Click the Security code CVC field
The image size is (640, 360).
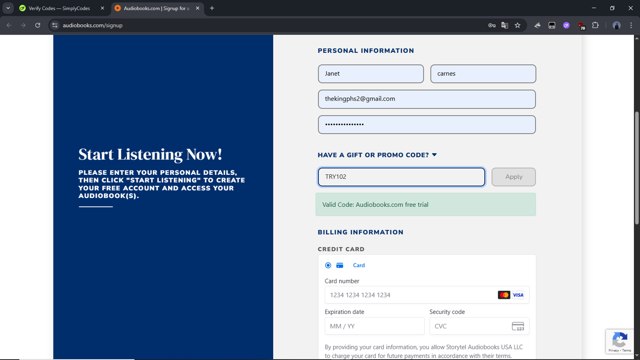tap(479, 326)
